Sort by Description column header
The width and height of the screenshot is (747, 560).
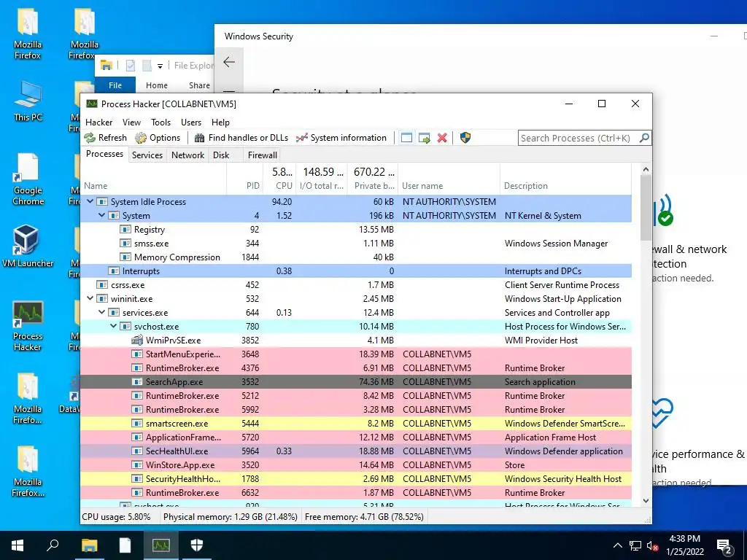click(566, 179)
